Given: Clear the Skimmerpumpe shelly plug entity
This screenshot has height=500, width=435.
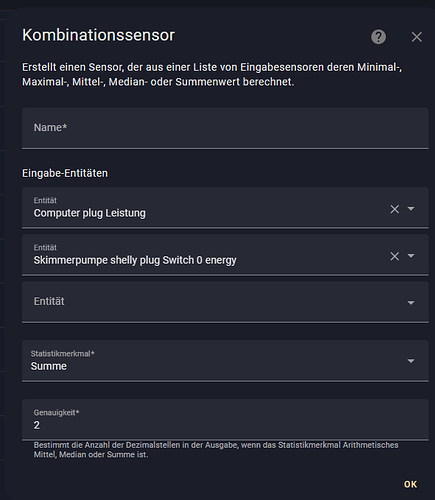Looking at the screenshot, I should point(395,256).
